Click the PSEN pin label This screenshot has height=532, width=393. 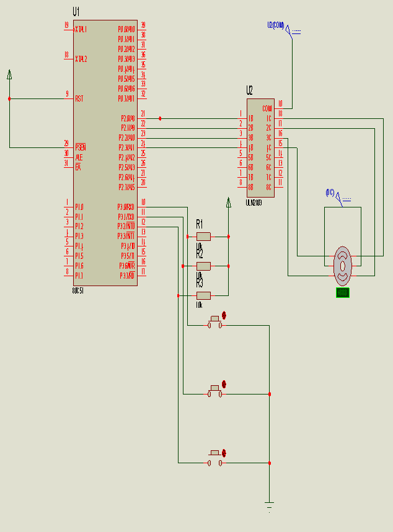tap(81, 147)
